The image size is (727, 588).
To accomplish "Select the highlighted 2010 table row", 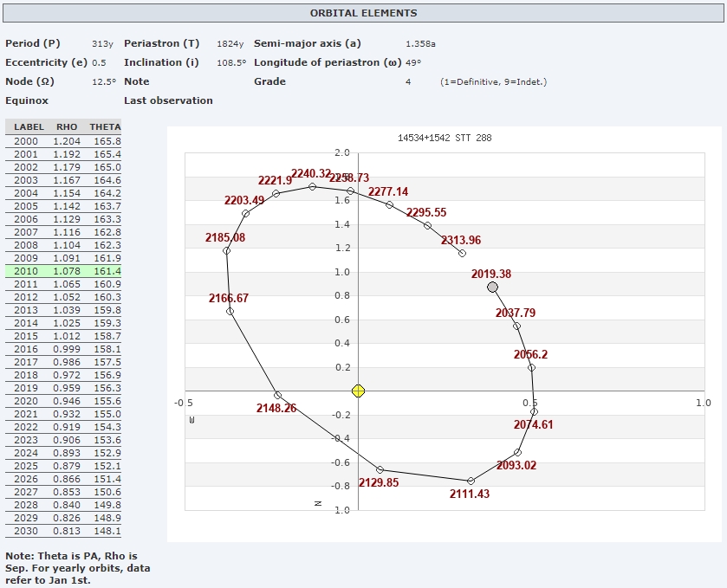I will click(64, 271).
